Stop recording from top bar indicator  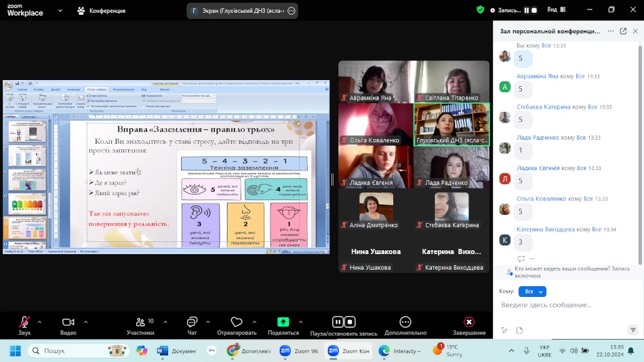click(534, 10)
